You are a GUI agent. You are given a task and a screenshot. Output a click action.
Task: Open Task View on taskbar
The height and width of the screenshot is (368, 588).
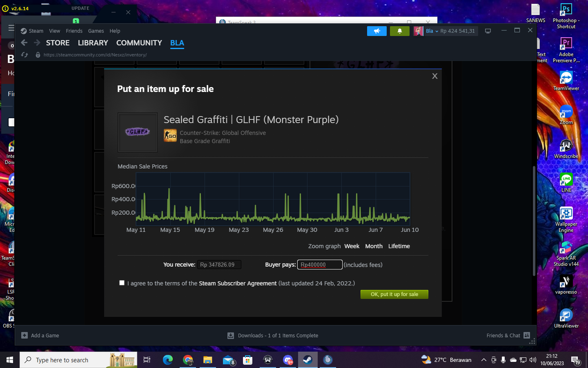(147, 360)
